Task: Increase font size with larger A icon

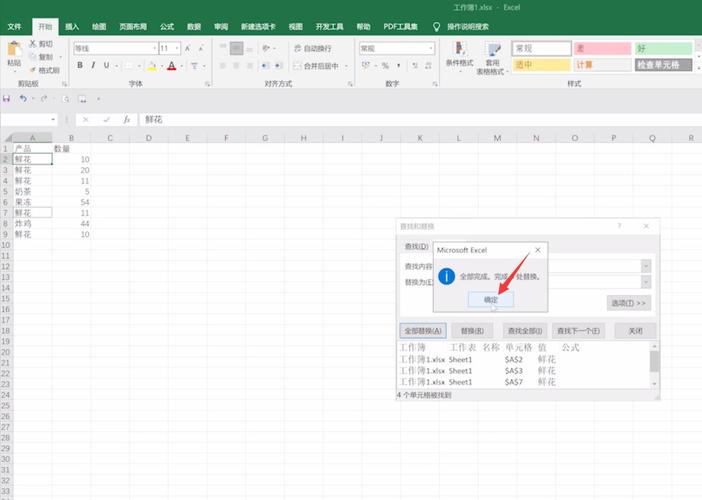Action: click(188, 48)
